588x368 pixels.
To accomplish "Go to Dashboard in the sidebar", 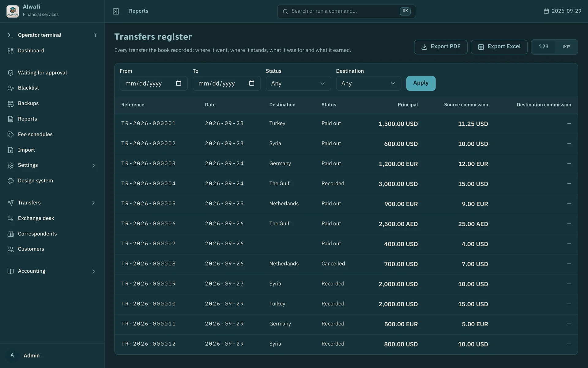I will point(52,51).
